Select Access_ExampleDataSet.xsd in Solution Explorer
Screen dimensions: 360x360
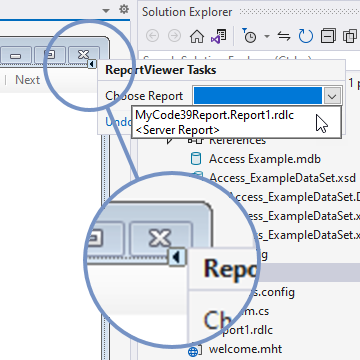(283, 178)
